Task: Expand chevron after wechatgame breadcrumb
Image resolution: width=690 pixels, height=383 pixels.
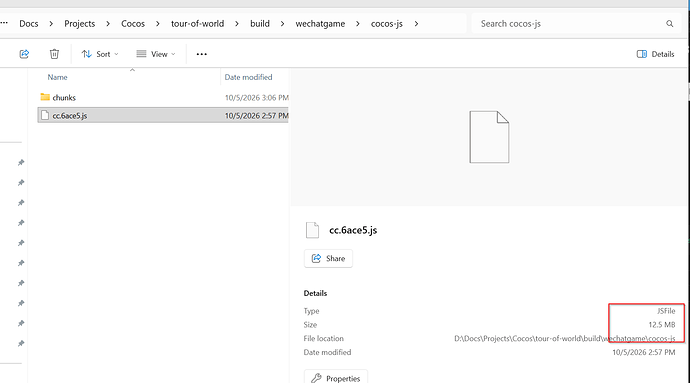Action: pos(358,24)
